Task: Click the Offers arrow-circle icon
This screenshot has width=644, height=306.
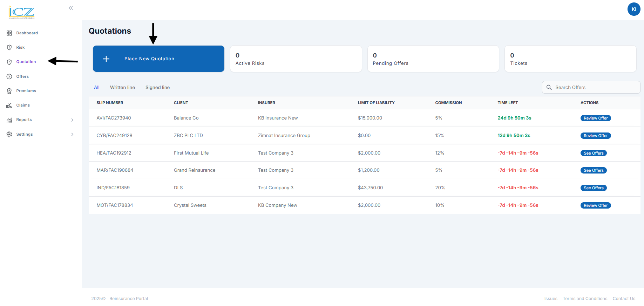Action: click(9, 76)
